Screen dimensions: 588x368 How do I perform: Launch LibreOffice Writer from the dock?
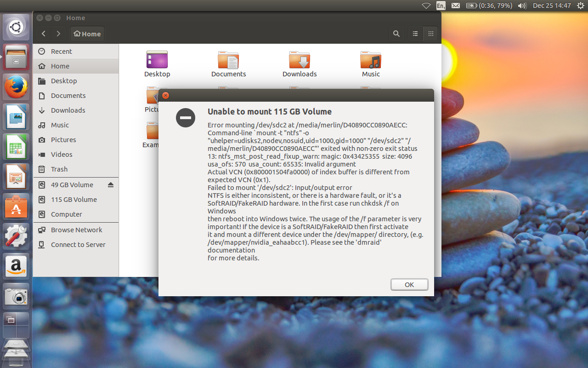point(16,117)
